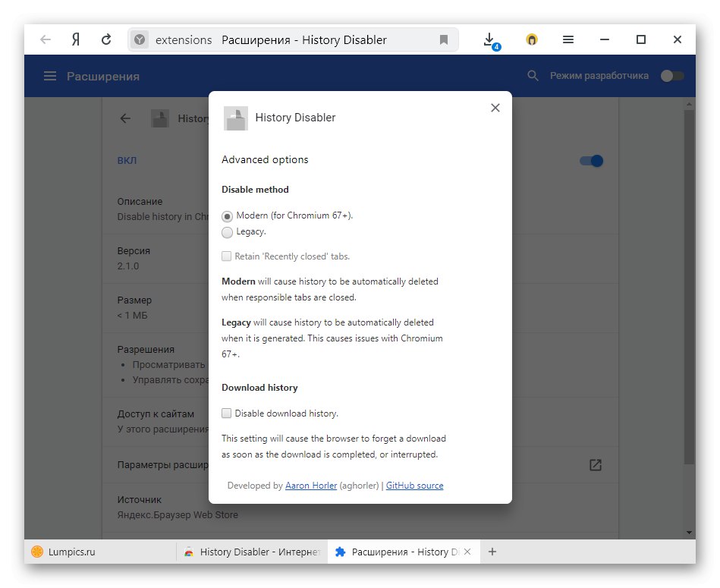Reload the page with the refresh icon

coord(106,40)
